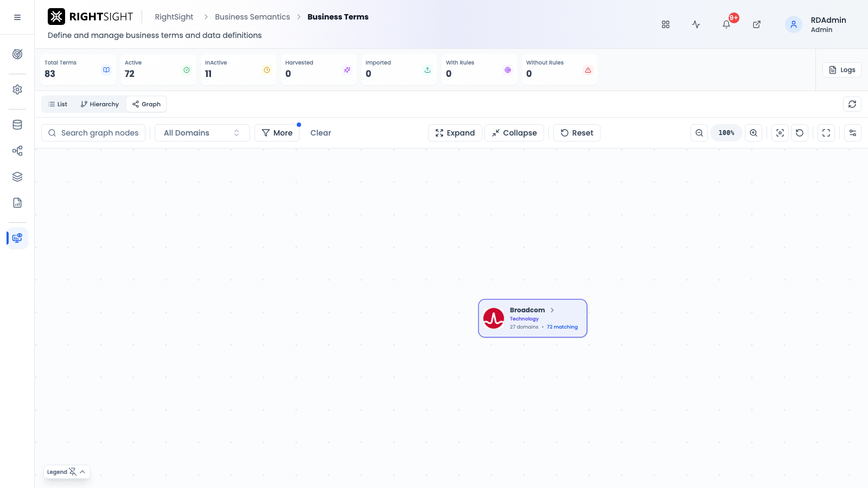Click the fit-to-view focus icon
The height and width of the screenshot is (488, 868).
pyautogui.click(x=780, y=133)
